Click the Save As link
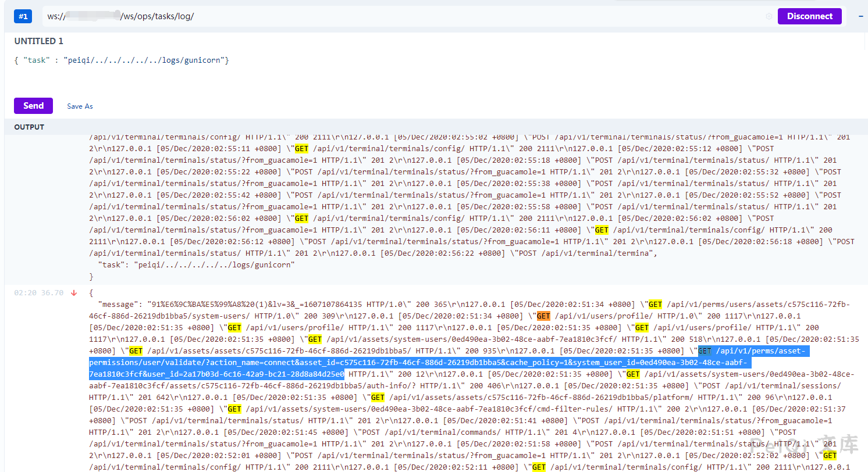Viewport: 868px width, 472px height. click(80, 106)
